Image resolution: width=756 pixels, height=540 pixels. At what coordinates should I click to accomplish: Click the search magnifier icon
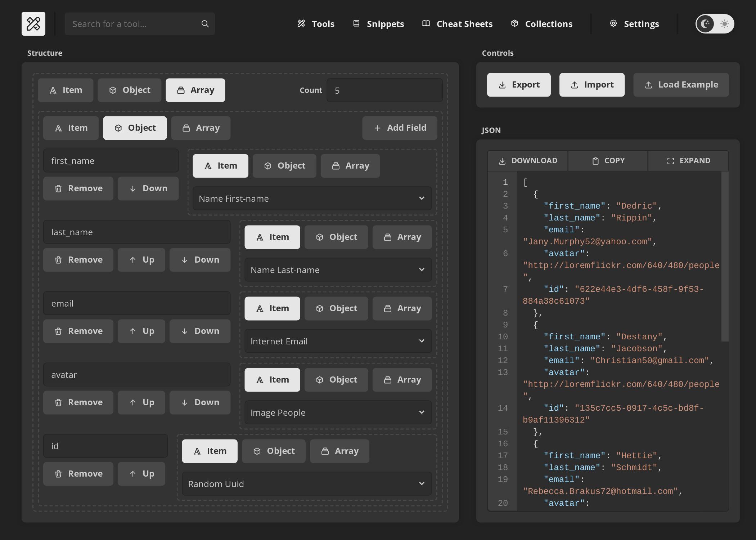[x=205, y=23]
